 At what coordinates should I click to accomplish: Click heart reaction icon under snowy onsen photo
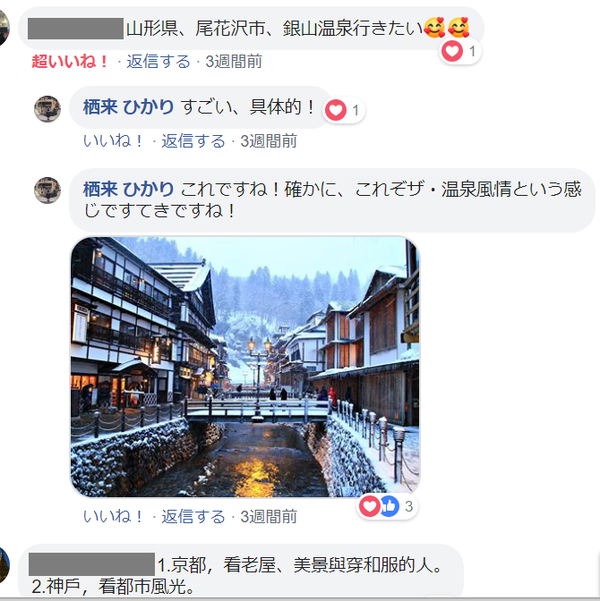369,506
